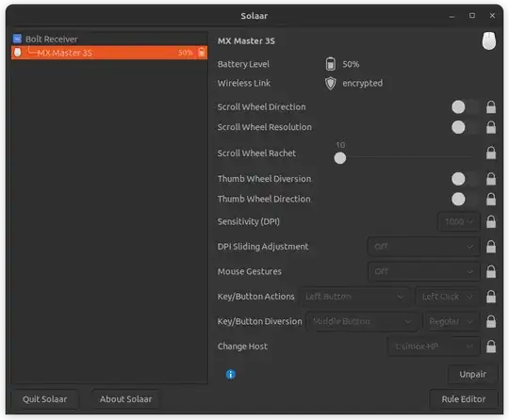The image size is (509, 420).
Task: Click the Change Host label
Action: tap(242, 347)
